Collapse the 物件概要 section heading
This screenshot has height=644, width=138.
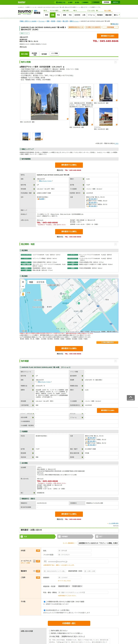coord(115,361)
